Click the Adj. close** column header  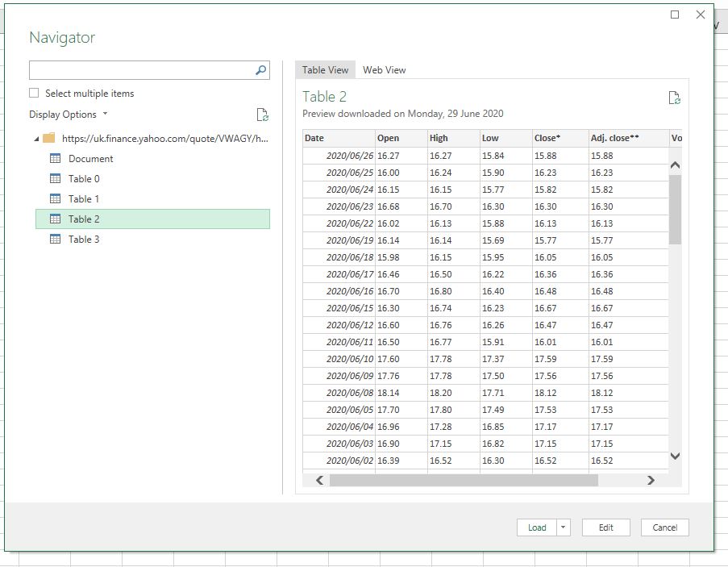(x=629, y=138)
